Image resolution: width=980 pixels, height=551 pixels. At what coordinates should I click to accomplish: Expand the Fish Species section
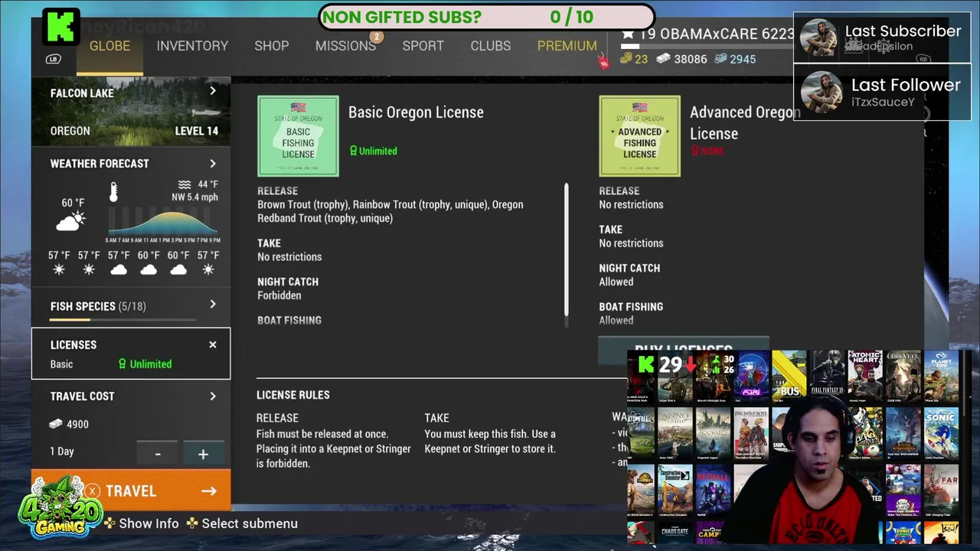(x=213, y=305)
